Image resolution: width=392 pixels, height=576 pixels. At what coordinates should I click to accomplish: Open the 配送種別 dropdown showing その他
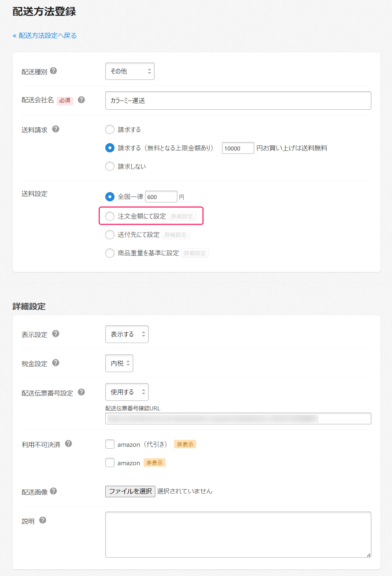[130, 71]
